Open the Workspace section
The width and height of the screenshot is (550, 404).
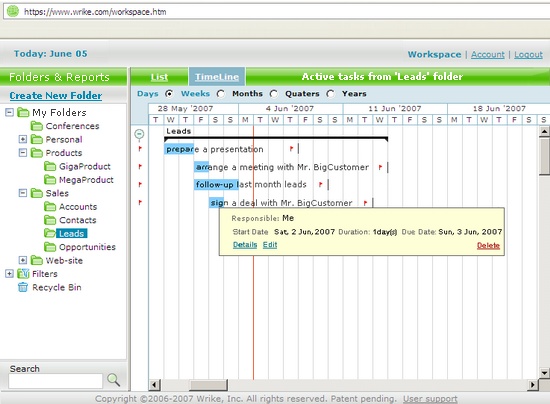click(434, 54)
